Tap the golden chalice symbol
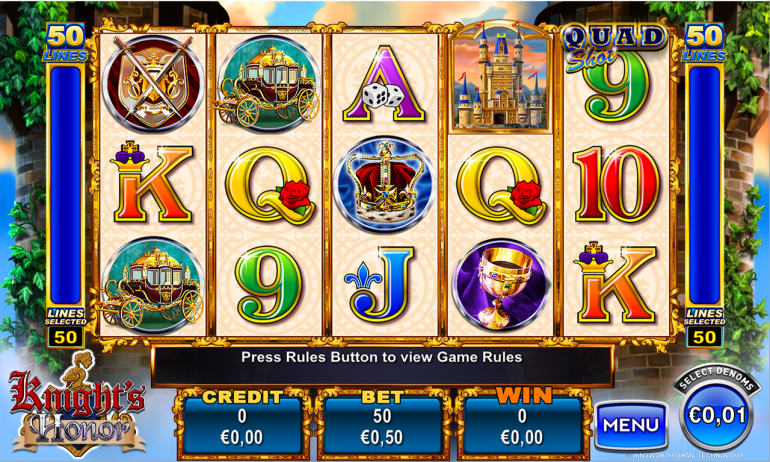Viewport: 770px width, 462px height. coord(500,285)
